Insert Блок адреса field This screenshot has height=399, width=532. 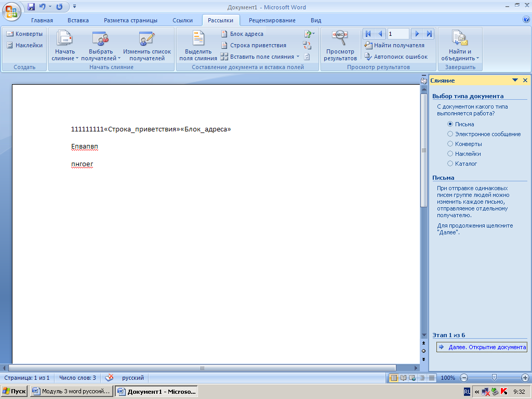(x=242, y=34)
